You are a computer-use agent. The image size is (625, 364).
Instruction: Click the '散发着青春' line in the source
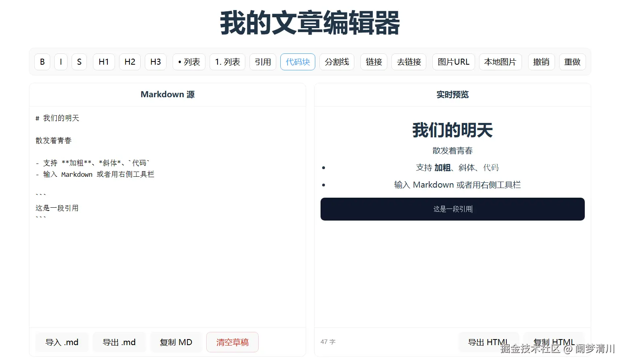coord(53,141)
